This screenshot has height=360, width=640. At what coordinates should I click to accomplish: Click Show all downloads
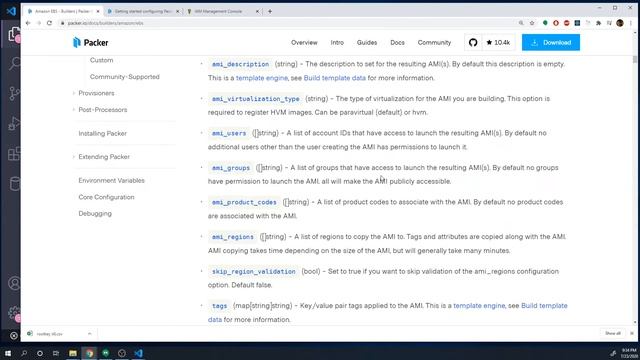pos(613,333)
